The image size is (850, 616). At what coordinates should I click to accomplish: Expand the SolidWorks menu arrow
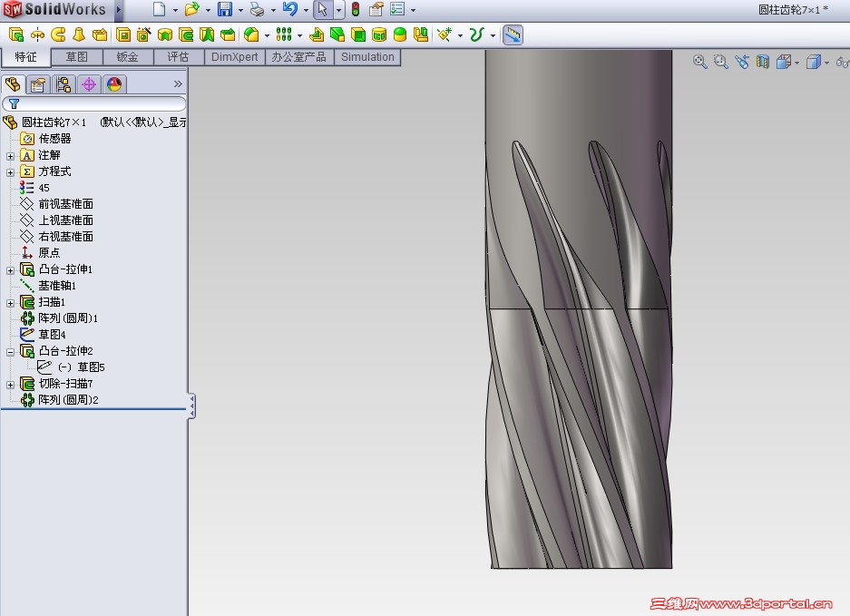pos(119,9)
